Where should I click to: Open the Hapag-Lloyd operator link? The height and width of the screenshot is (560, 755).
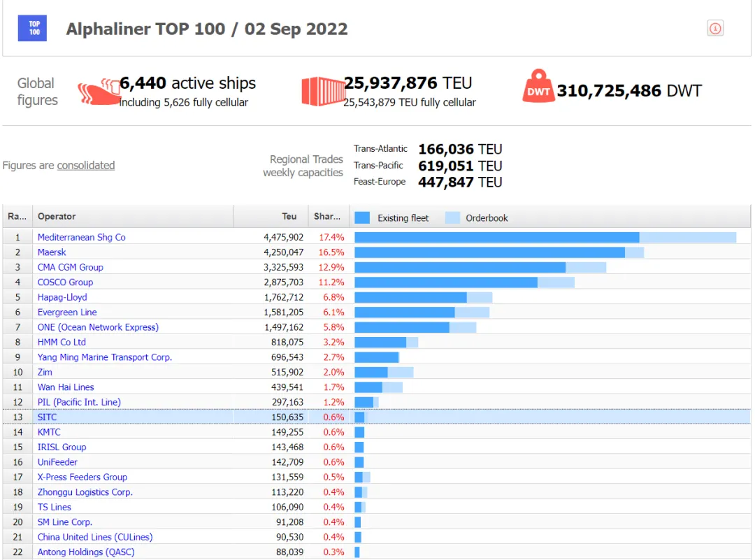[x=62, y=297]
